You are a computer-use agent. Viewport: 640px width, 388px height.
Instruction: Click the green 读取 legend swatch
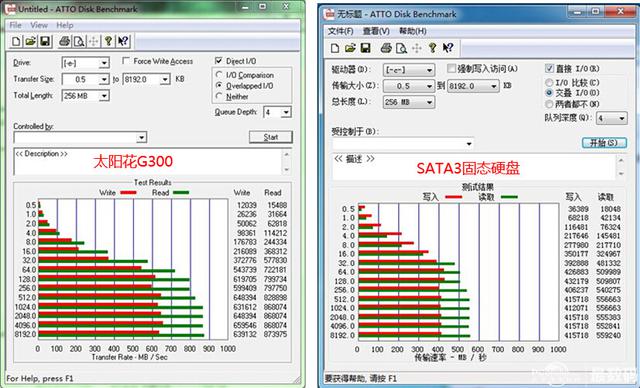(x=509, y=197)
